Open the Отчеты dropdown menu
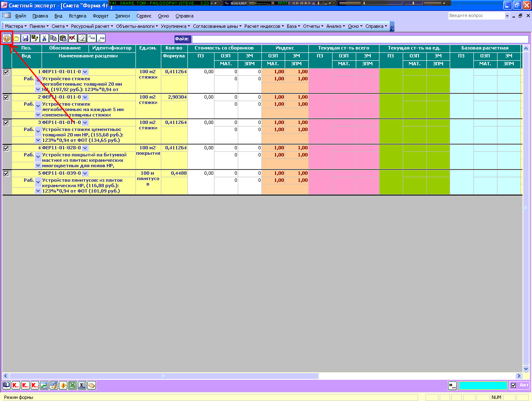The image size is (532, 401). [313, 26]
